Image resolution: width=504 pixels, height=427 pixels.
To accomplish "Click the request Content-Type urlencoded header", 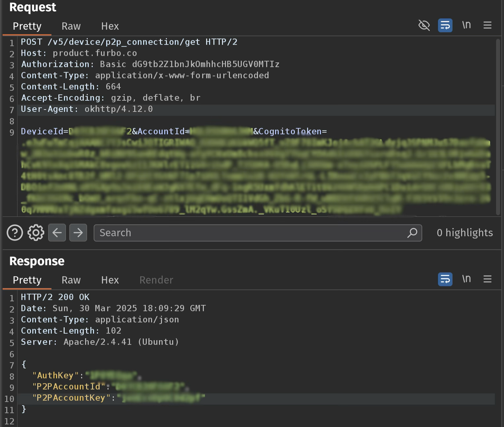I will [x=145, y=75].
